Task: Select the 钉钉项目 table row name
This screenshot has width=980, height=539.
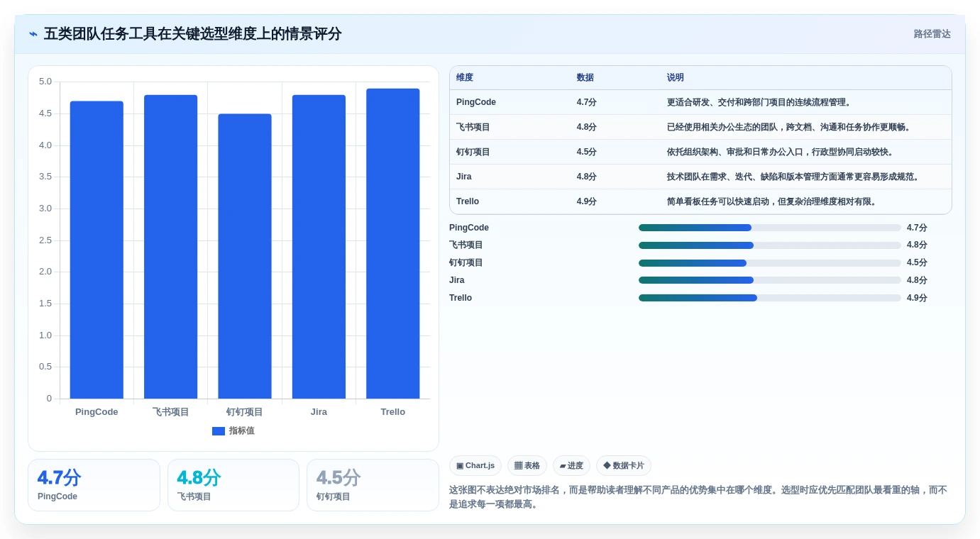Action: pos(473,152)
